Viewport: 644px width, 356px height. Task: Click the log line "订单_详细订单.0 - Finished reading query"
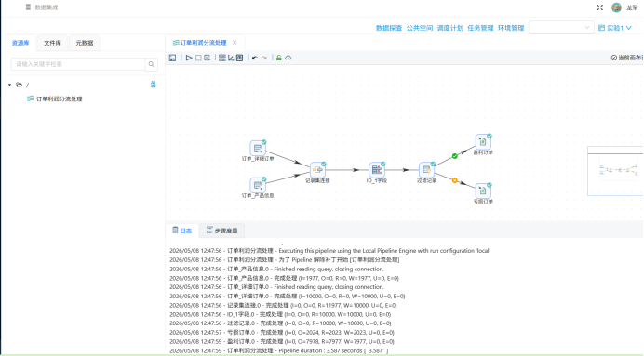[x=276, y=287]
